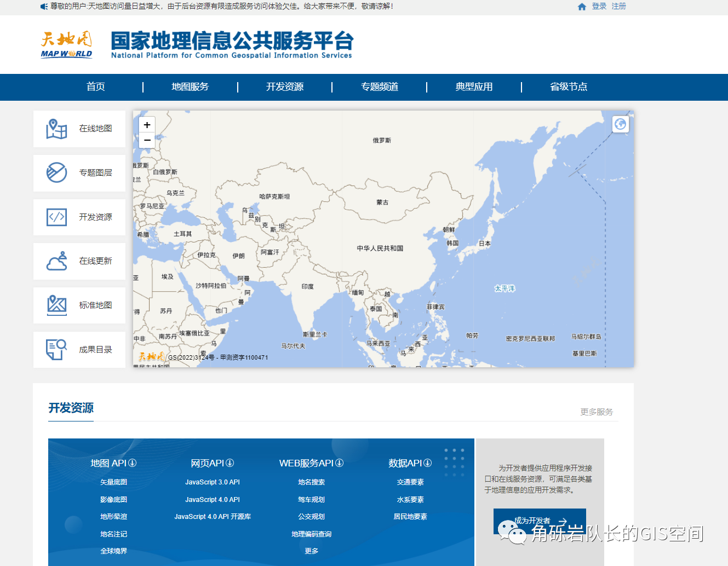728x566 pixels.
Task: Click the down arrow icon beside WEB服务API
Action: pos(340,463)
